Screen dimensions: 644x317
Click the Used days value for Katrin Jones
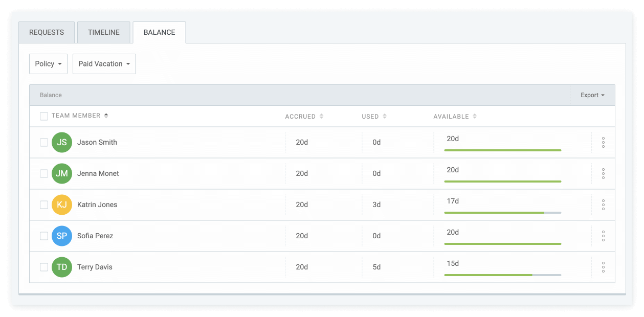pos(376,205)
